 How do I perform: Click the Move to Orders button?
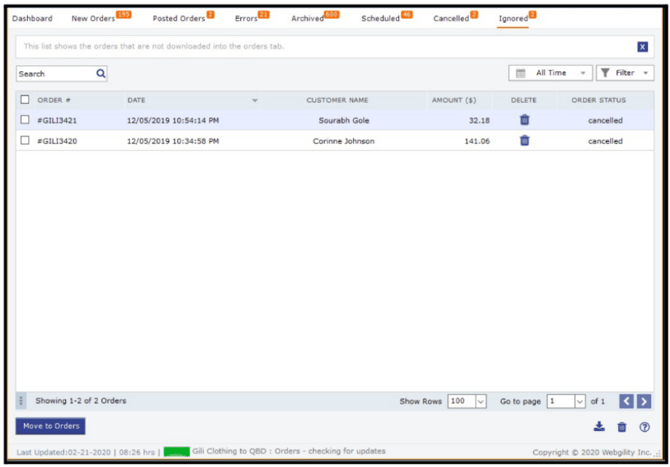click(50, 426)
